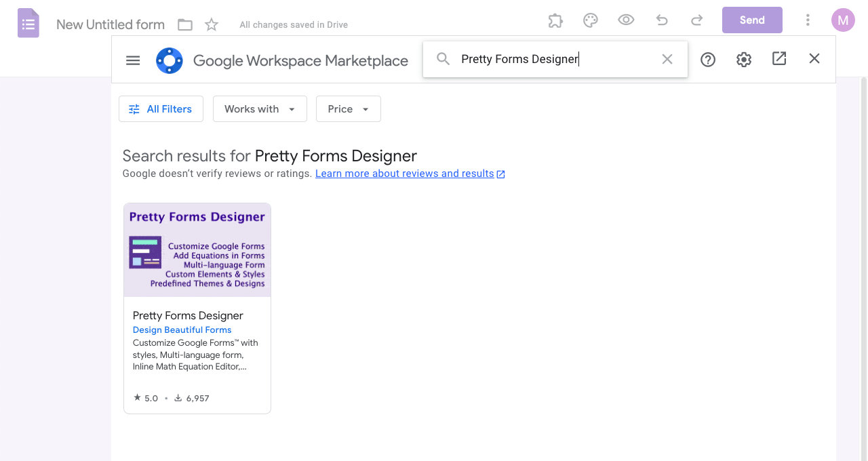This screenshot has height=461, width=868.
Task: Open the more options three-dot menu
Action: coord(808,20)
